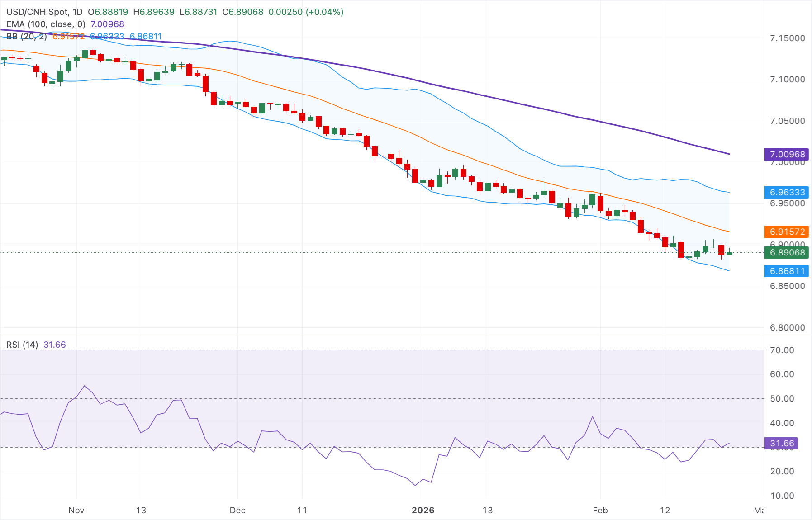Click the EMA (100, close, 0) indicator legend
Viewport: 812px width, 520px height.
coord(45,24)
